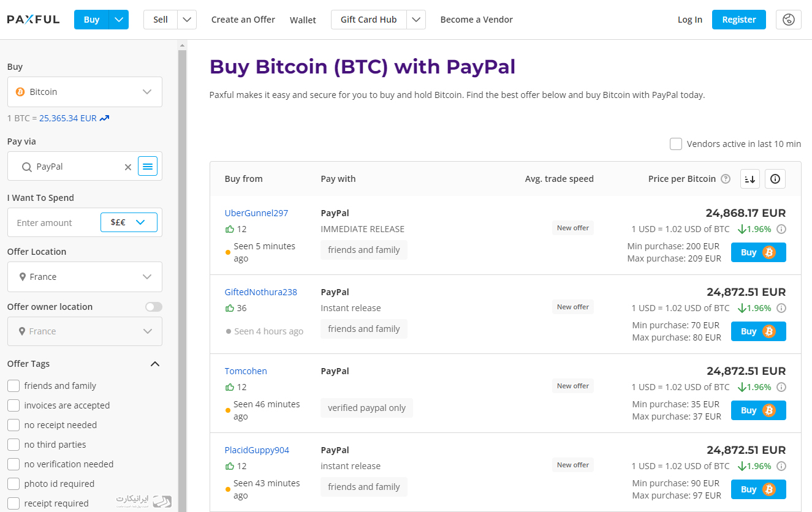Click the info icon on PlacidGuppy904 offer
The height and width of the screenshot is (512, 812).
(781, 466)
